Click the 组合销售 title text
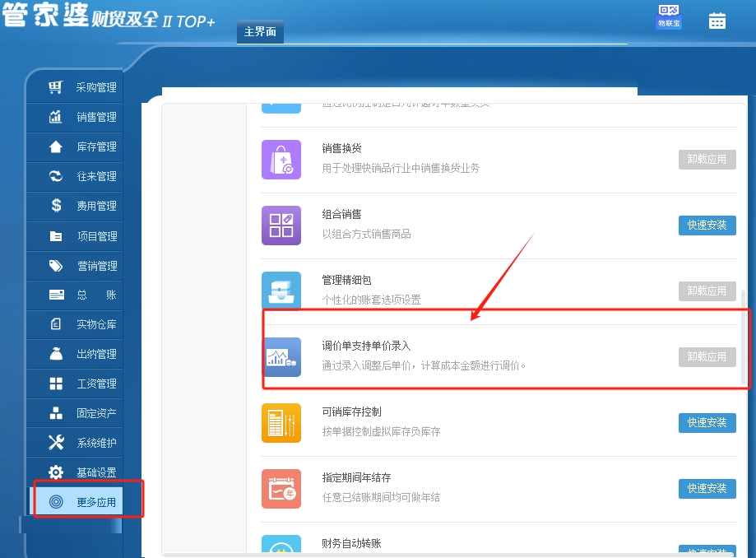The image size is (756, 558). [342, 214]
